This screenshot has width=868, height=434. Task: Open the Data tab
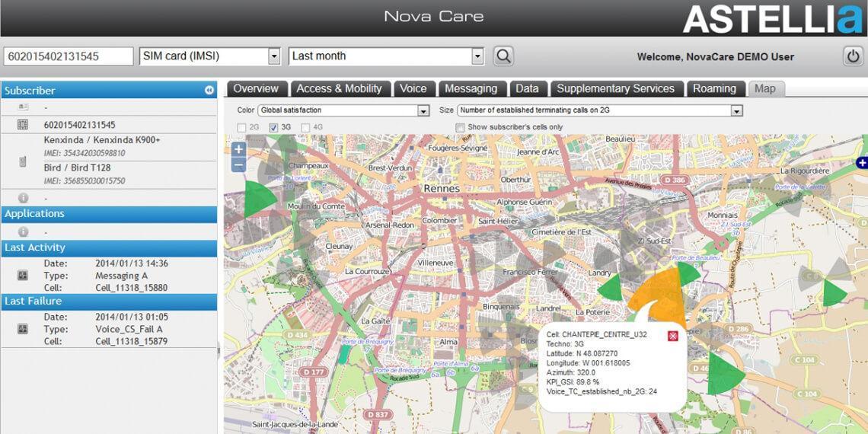point(528,88)
